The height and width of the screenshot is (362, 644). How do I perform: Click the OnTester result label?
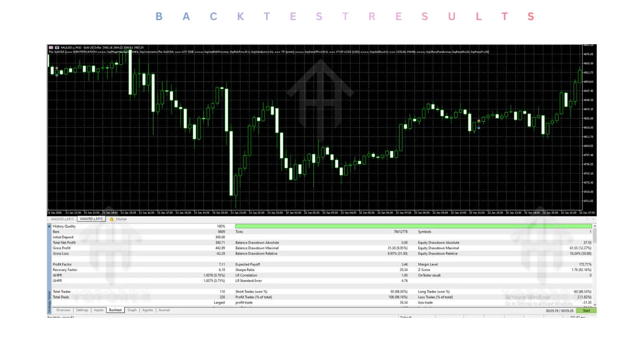coord(429,276)
